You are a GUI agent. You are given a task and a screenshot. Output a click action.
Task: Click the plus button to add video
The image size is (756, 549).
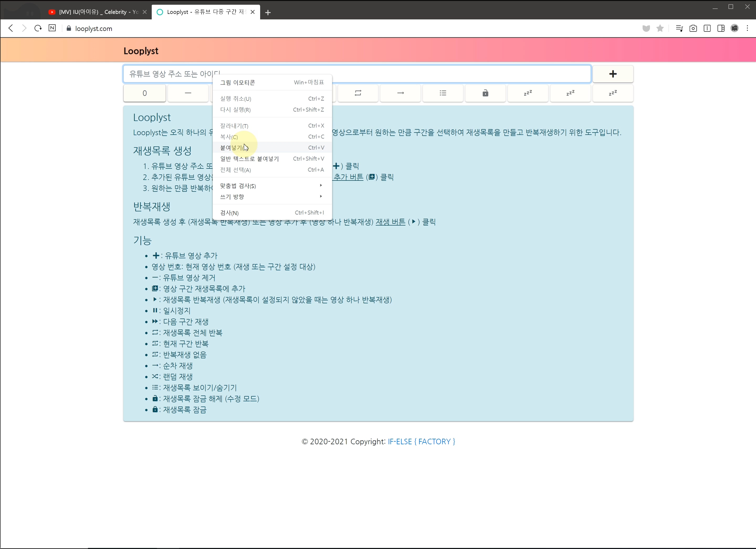pyautogui.click(x=612, y=74)
